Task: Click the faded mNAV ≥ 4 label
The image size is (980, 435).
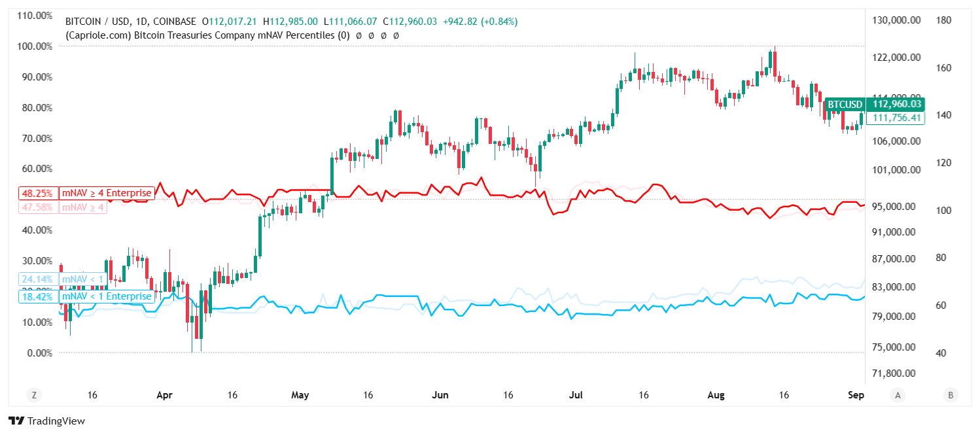Action: pyautogui.click(x=82, y=208)
